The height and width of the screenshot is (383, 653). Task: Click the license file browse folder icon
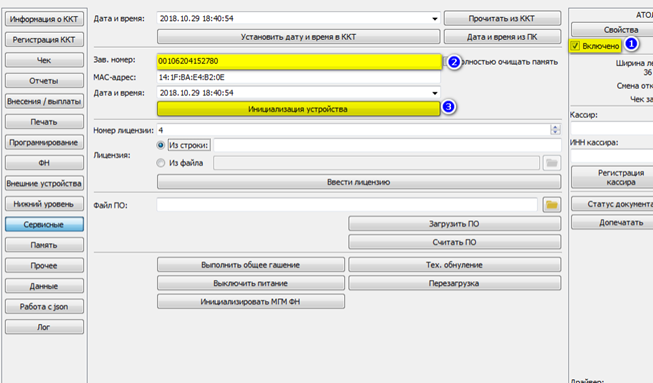[x=552, y=163]
